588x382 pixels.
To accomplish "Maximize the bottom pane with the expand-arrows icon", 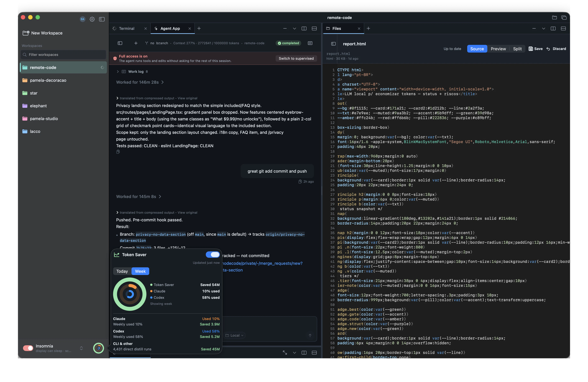I will click(285, 353).
